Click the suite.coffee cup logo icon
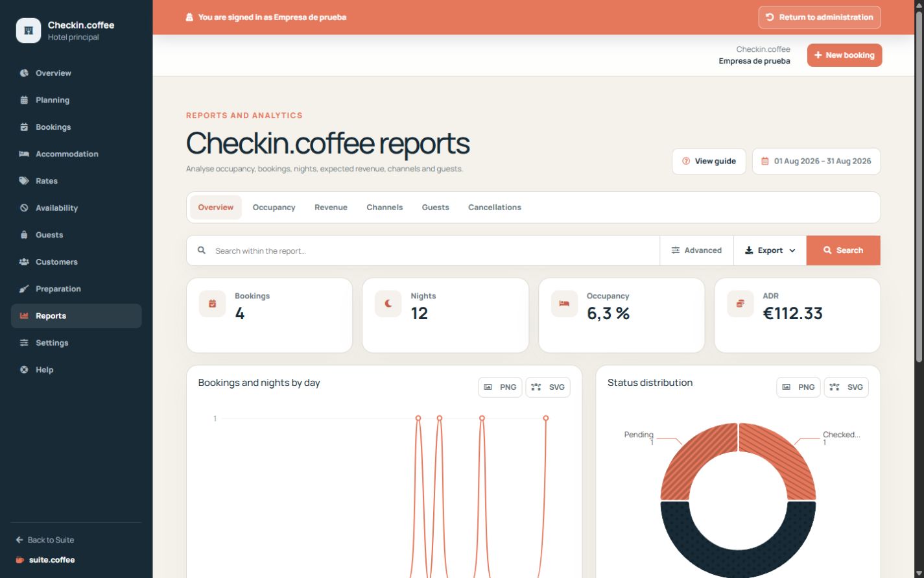 point(20,560)
